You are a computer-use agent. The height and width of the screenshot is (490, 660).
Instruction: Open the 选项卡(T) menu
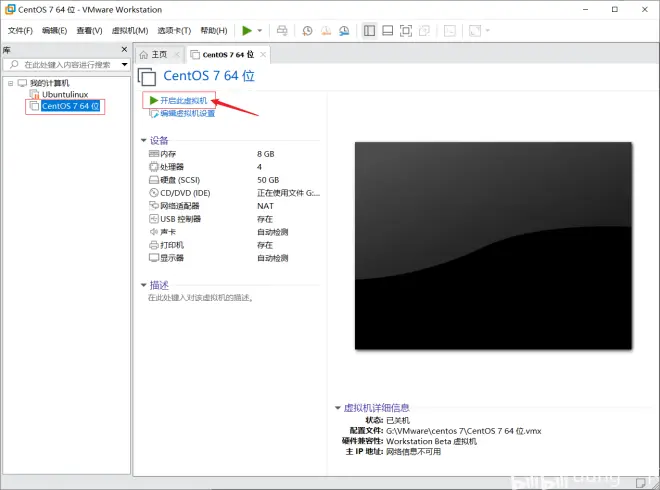coord(174,30)
